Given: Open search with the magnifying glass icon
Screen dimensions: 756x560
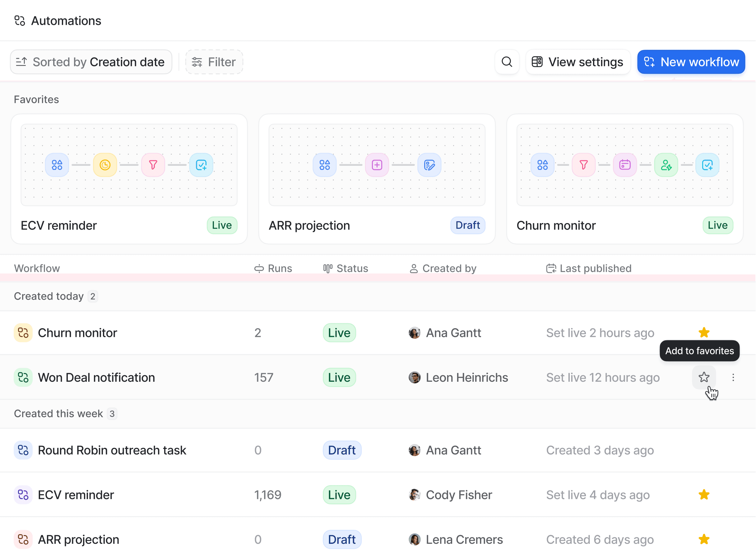Looking at the screenshot, I should 507,62.
